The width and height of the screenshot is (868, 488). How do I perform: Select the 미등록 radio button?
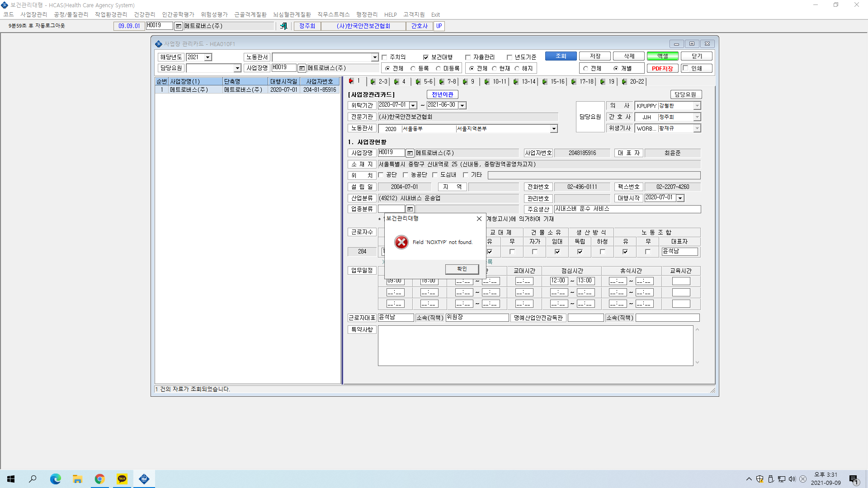[x=438, y=69]
